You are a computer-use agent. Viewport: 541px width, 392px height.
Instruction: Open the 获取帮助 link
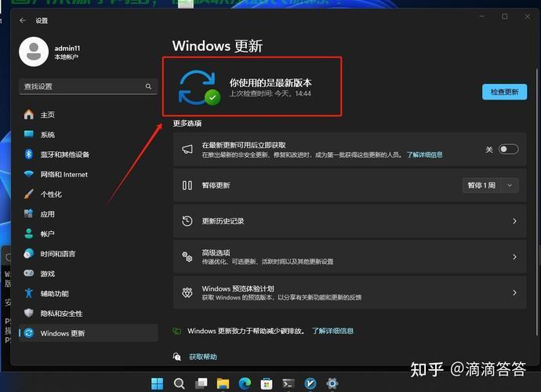click(203, 357)
